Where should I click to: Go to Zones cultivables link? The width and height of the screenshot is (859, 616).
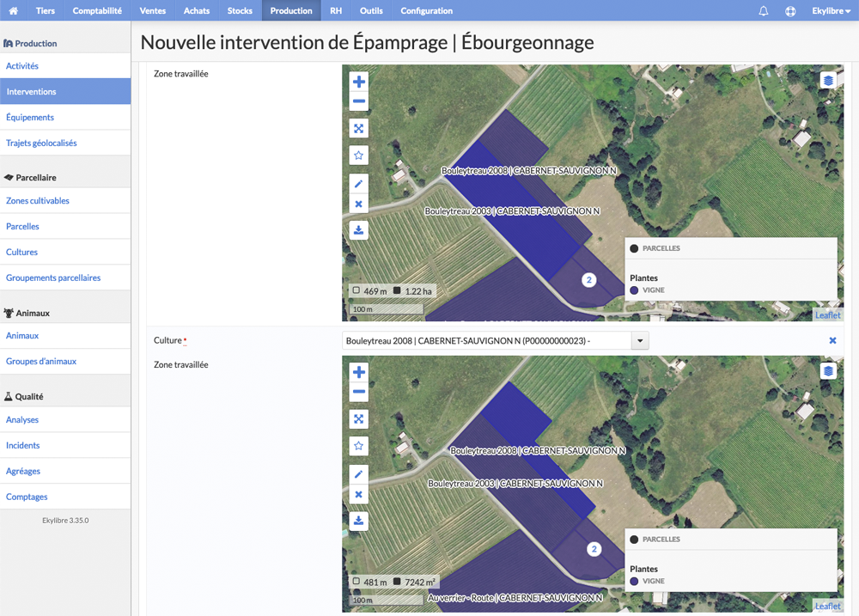click(38, 200)
